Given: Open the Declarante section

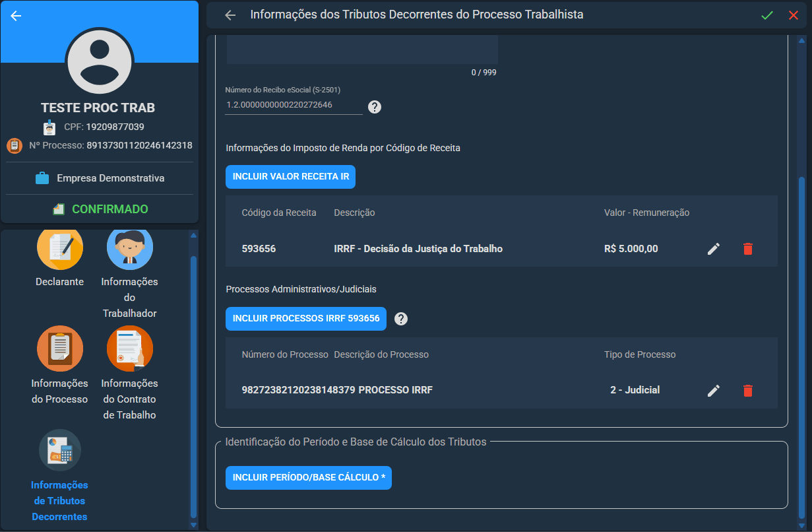Looking at the screenshot, I should click(59, 258).
